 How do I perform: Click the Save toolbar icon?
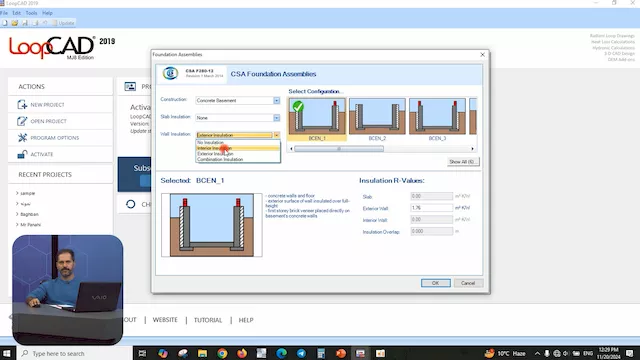pyautogui.click(x=25, y=23)
